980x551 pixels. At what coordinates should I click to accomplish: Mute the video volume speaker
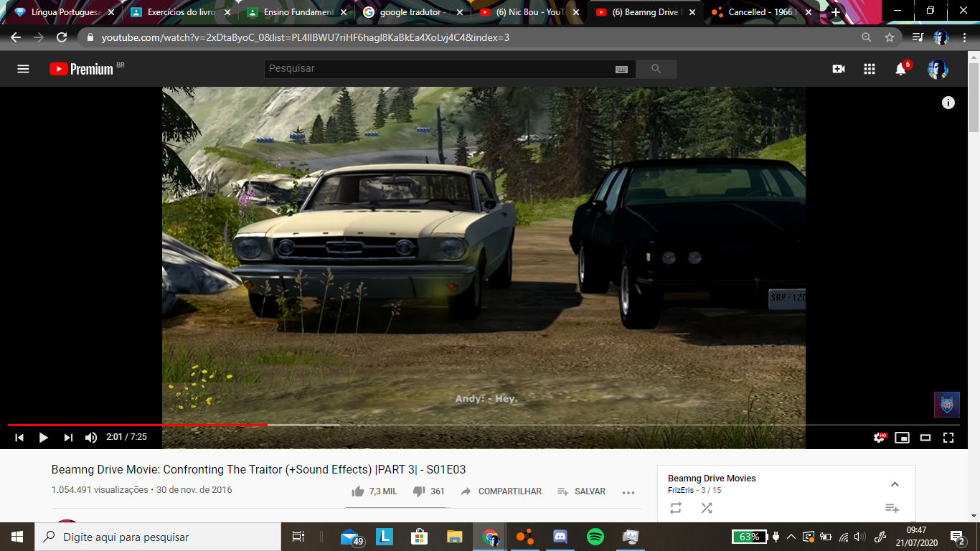pos(91,437)
